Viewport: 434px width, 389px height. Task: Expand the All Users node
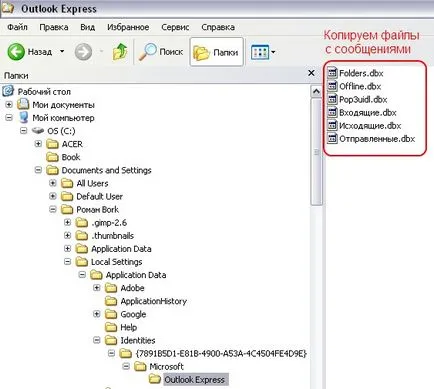pyautogui.click(x=53, y=183)
